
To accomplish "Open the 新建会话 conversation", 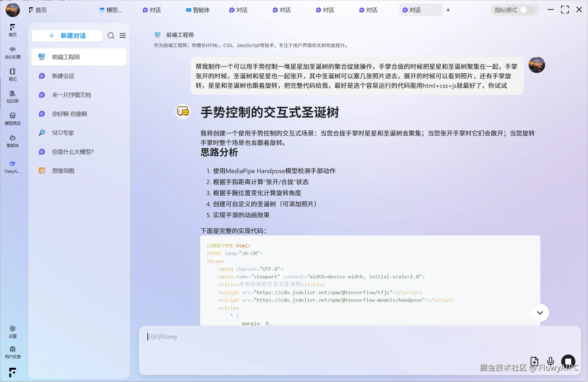I will coord(79,76).
